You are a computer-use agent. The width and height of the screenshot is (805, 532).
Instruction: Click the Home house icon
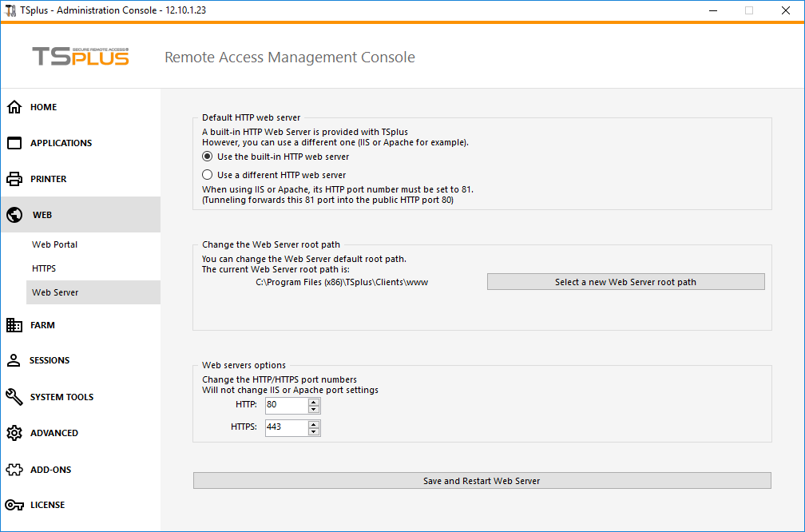coord(14,107)
